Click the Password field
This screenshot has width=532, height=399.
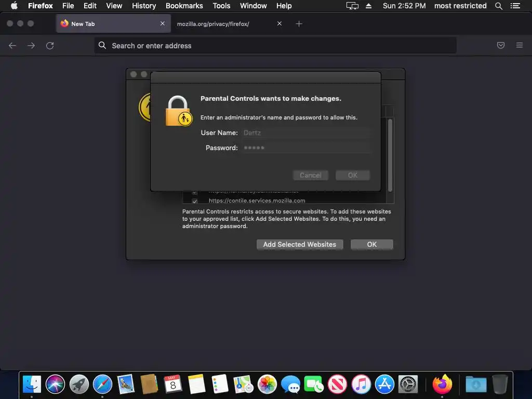point(306,148)
